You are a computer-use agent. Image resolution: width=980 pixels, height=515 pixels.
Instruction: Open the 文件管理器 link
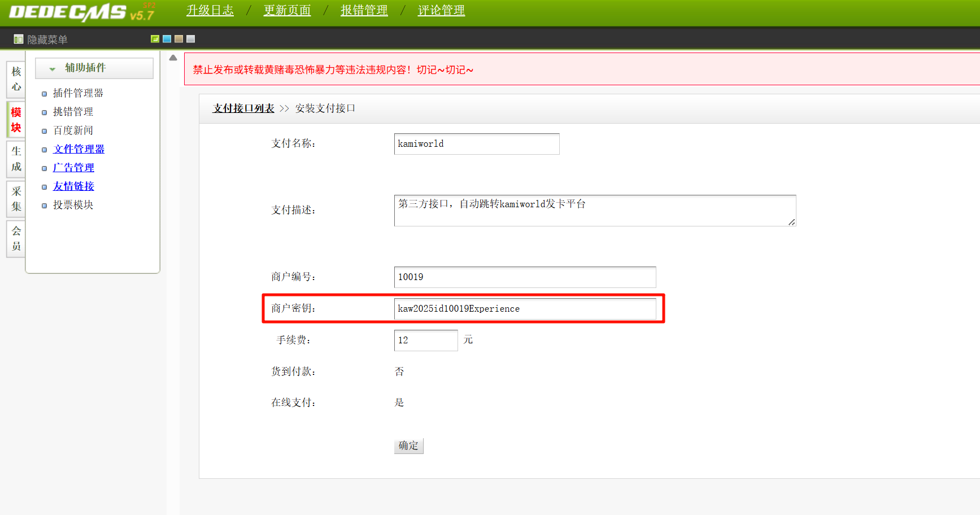(79, 149)
